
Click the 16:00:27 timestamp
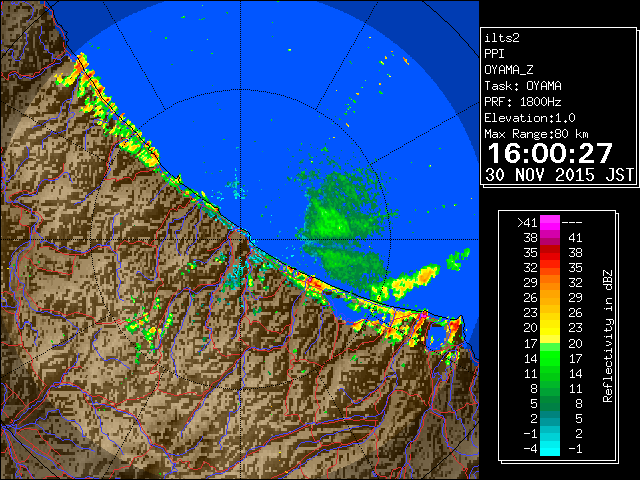550,153
